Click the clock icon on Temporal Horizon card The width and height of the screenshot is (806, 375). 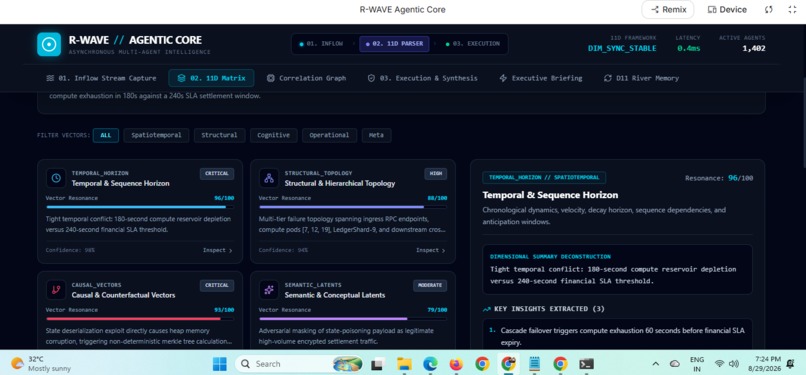(x=56, y=178)
